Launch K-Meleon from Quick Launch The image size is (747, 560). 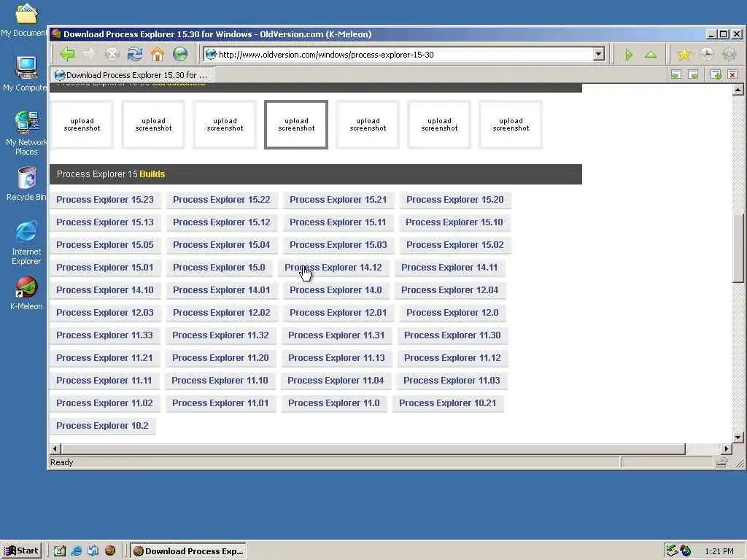(x=110, y=551)
